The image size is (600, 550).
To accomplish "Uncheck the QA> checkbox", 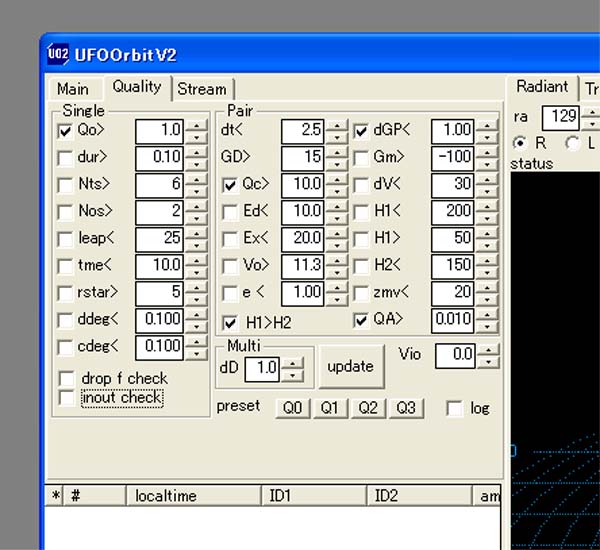I will click(x=361, y=321).
